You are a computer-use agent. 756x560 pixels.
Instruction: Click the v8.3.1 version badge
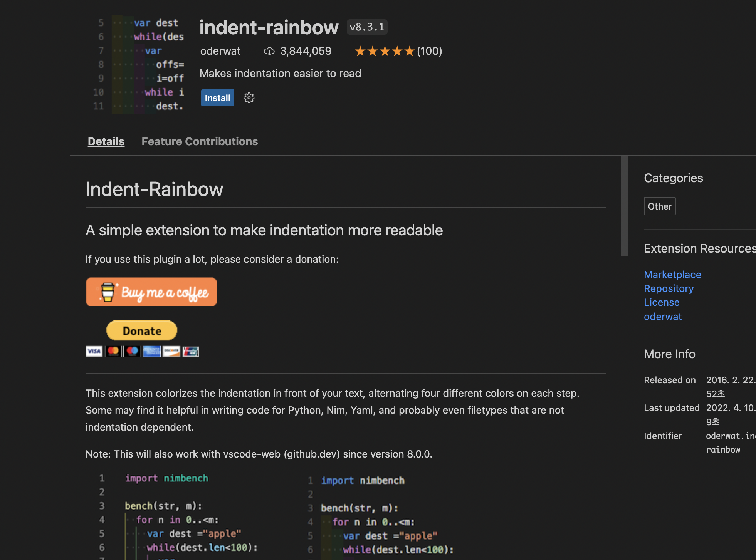coord(367,27)
